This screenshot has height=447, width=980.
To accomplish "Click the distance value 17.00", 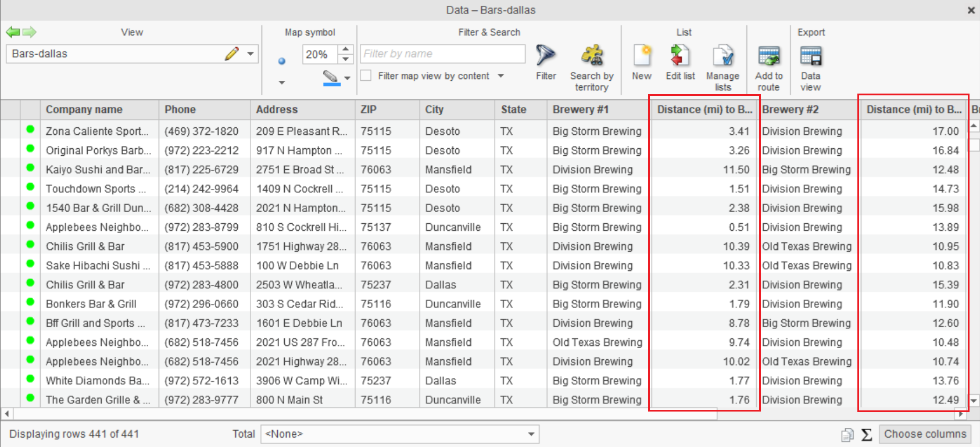I will (x=946, y=131).
